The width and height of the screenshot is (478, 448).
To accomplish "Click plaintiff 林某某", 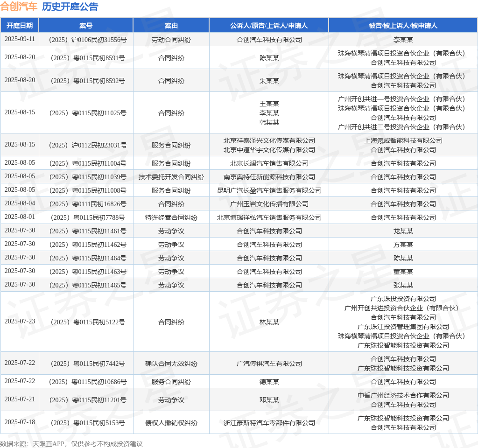I will pyautogui.click(x=269, y=322).
